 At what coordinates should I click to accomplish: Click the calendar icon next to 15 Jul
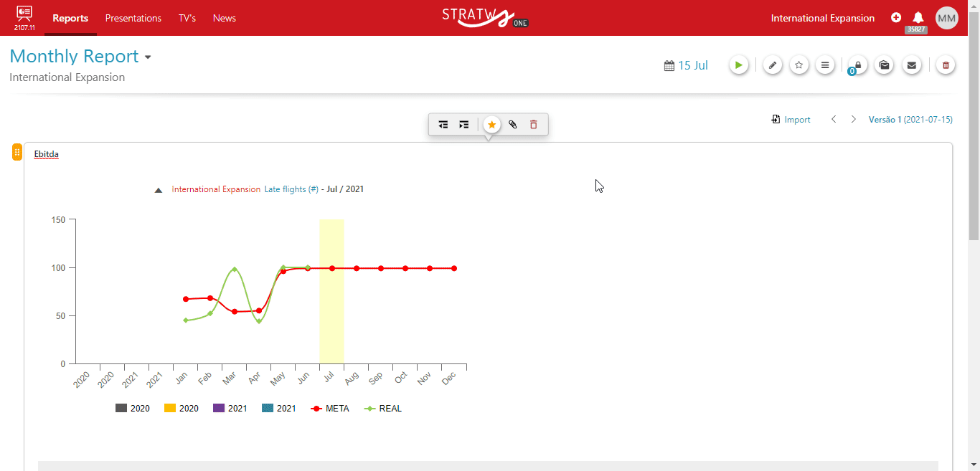[x=669, y=66]
